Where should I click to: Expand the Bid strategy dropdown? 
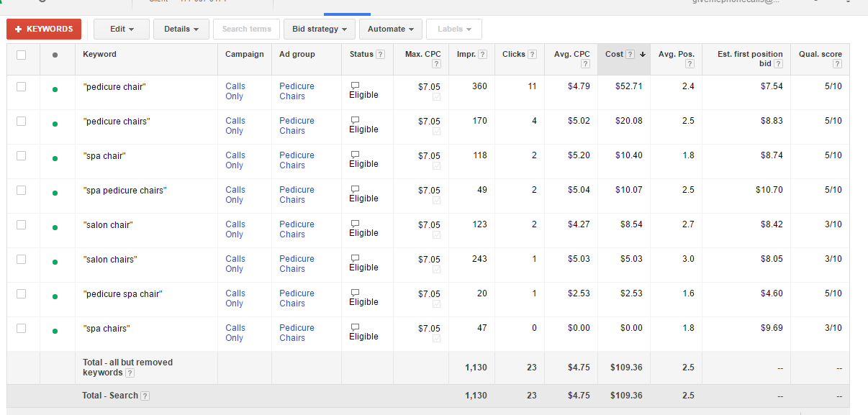click(x=319, y=29)
